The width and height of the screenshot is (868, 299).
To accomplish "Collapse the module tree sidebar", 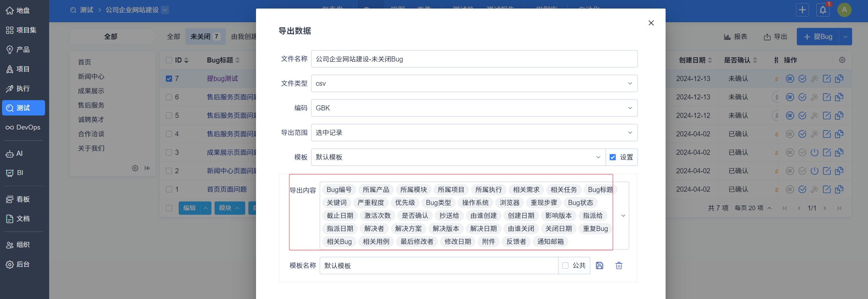I will click(147, 168).
